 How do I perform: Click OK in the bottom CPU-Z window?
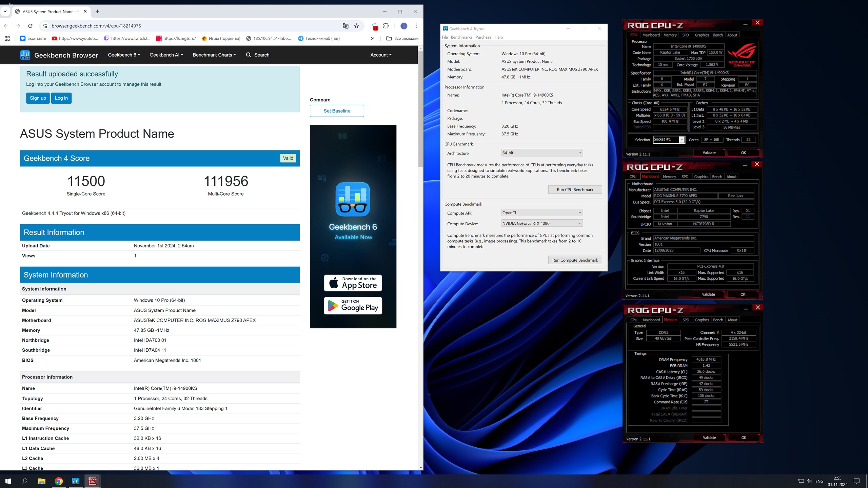pyautogui.click(x=744, y=438)
